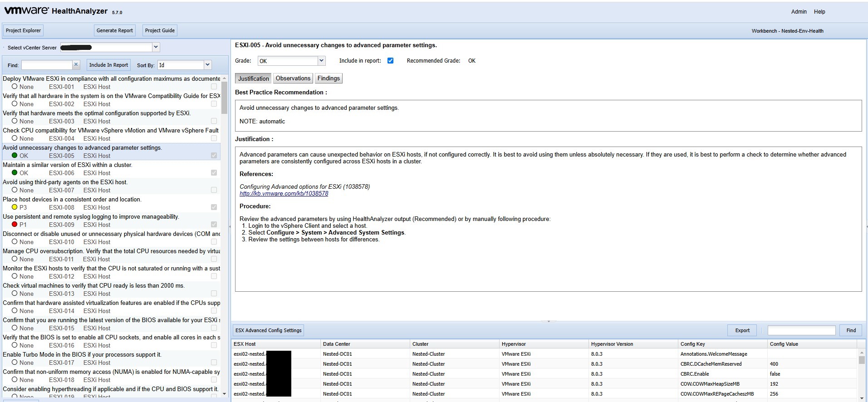Click the None status circle for ESXI-015
The height and width of the screenshot is (402, 868).
15,328
